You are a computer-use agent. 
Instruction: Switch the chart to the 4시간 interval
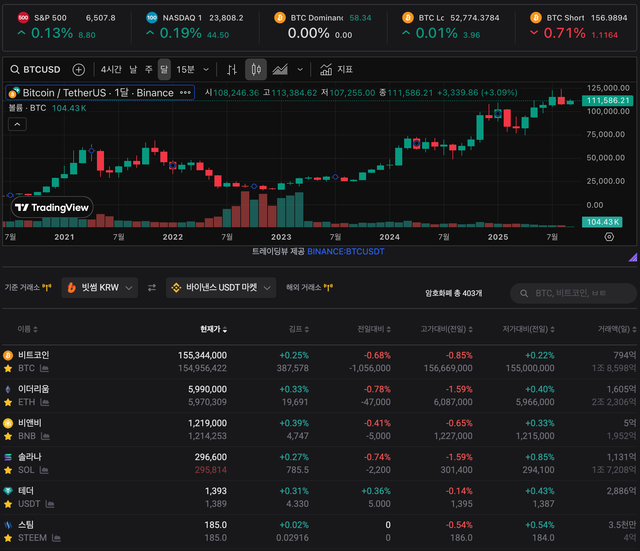coord(111,69)
